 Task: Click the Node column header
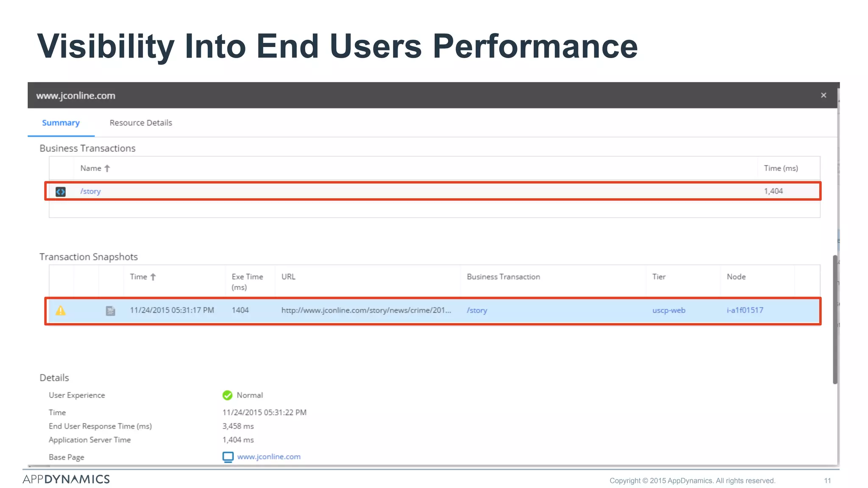click(736, 277)
